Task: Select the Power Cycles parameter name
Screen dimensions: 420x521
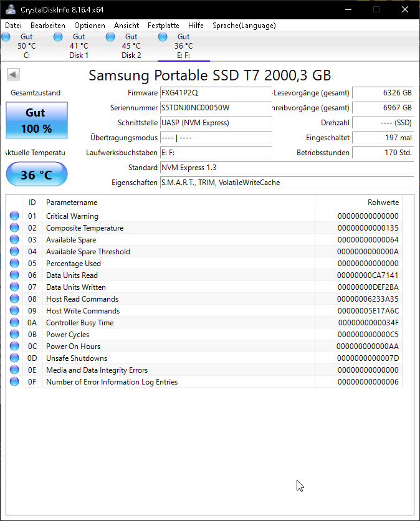Action: (67, 335)
